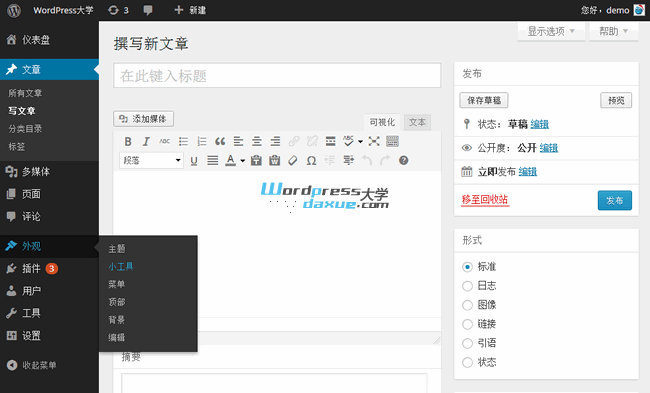Expand the text color dropdown arrow
Image resolution: width=650 pixels, height=393 pixels.
[243, 161]
